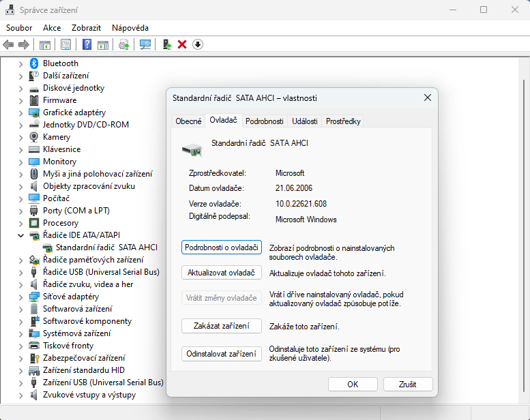Select the Klávesnice keyboard icon
The height and width of the screenshot is (420, 530).
(34, 149)
